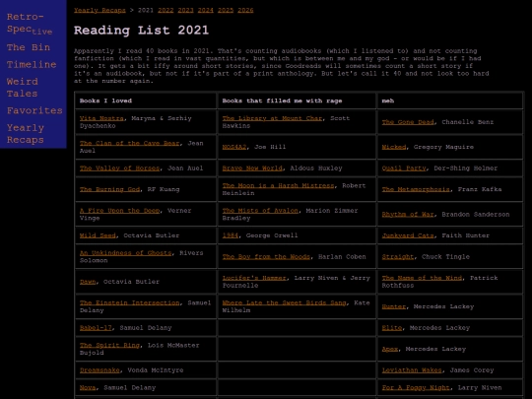Open the Elite book link
The width and height of the screenshot is (532, 399).
392,328
